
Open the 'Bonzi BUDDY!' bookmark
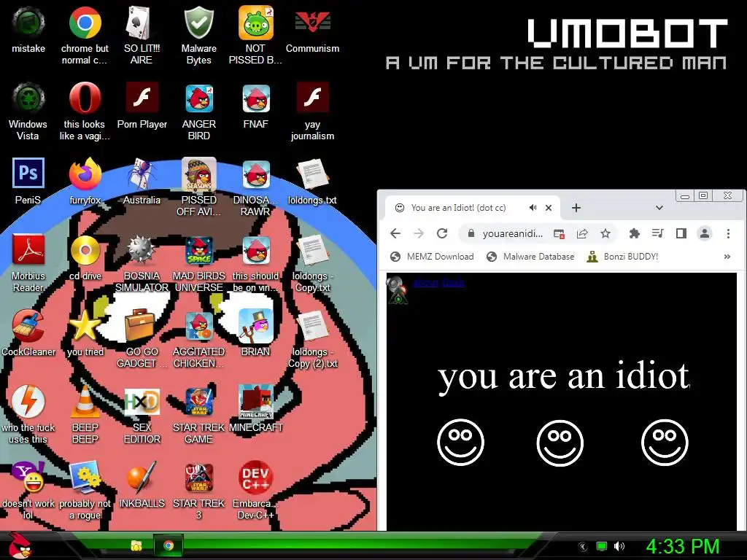pyautogui.click(x=622, y=257)
